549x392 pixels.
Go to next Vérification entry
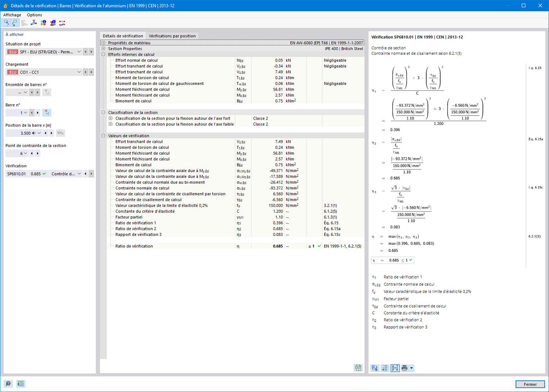click(x=91, y=174)
